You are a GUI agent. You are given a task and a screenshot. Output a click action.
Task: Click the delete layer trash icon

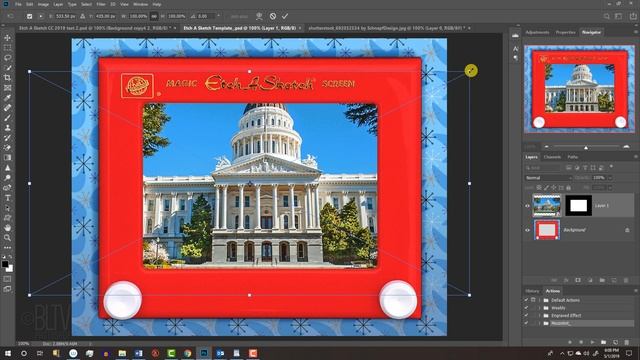(626, 280)
